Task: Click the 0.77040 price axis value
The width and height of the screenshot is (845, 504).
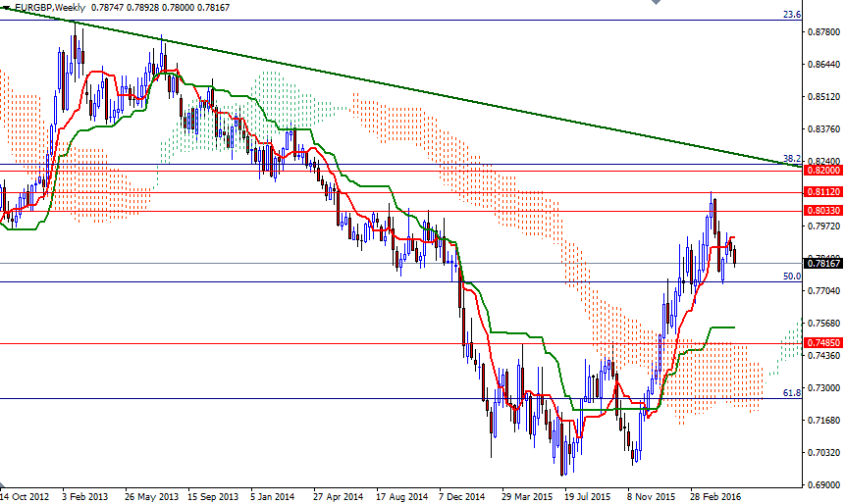Action: coord(824,291)
